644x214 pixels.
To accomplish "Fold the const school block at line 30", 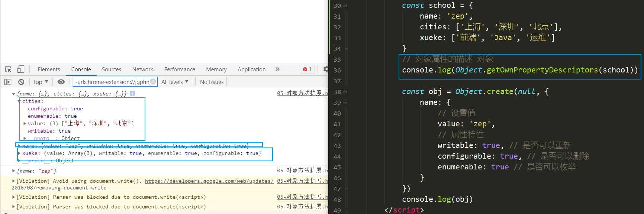I will pyautogui.click(x=345, y=6).
